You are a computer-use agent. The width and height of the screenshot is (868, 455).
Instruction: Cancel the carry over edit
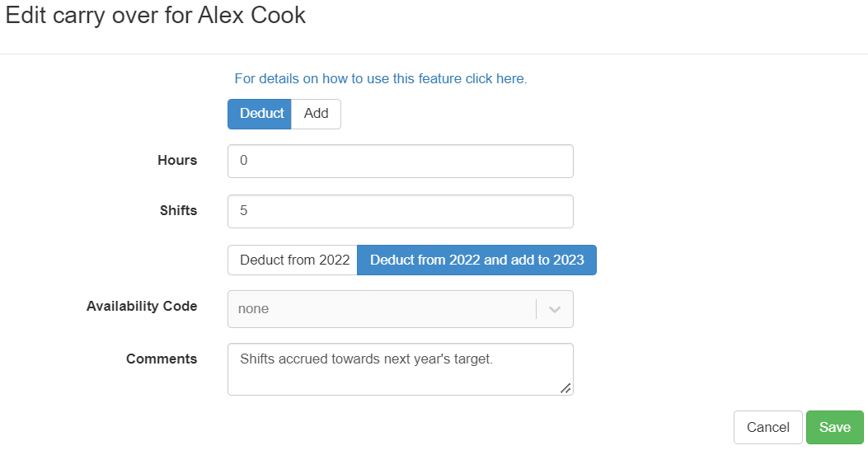(x=767, y=428)
